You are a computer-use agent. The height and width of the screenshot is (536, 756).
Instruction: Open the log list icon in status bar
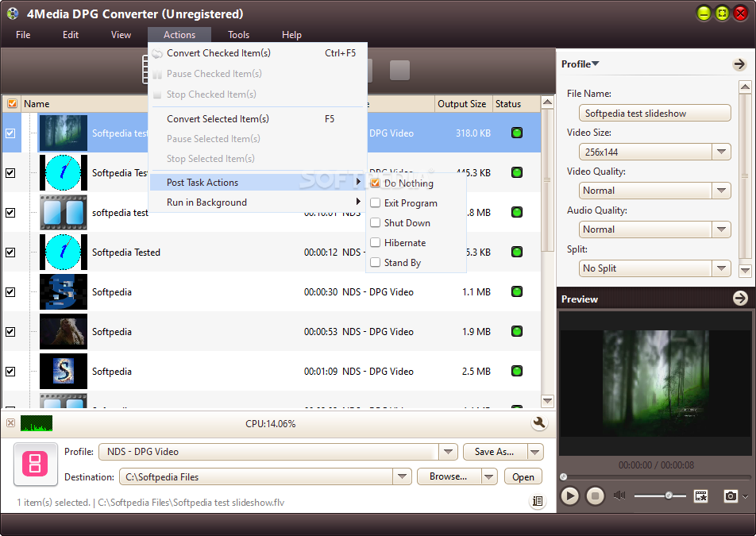click(x=538, y=501)
